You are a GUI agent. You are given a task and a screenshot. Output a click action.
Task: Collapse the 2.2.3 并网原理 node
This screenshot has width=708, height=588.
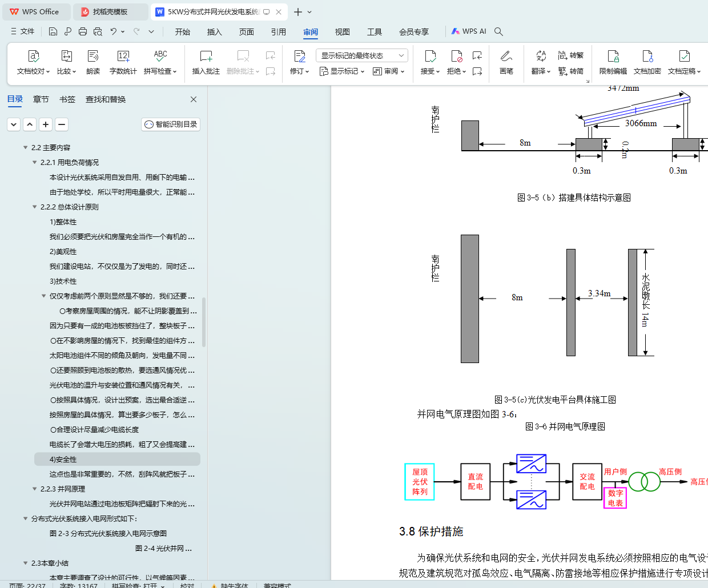[x=34, y=489]
